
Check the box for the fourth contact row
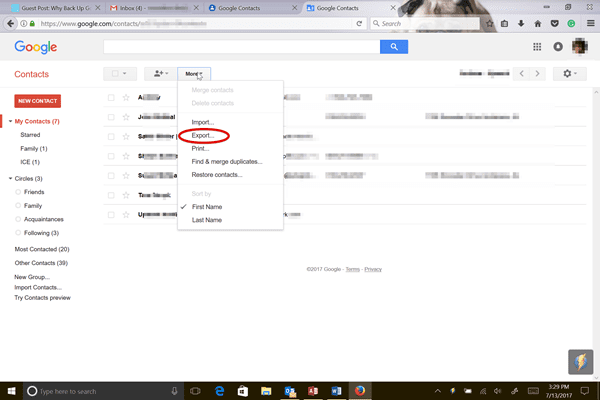111,156
